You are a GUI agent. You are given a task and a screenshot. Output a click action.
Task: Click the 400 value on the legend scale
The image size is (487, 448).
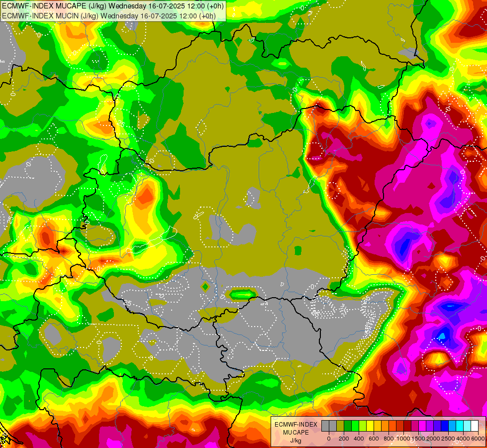click(359, 439)
